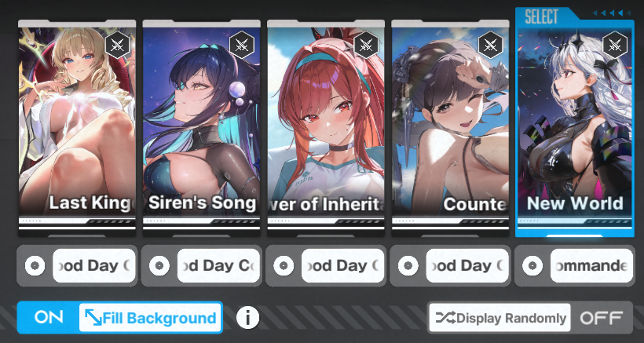Click the crossed-swords badge on New World card
The image size is (644, 343).
point(615,45)
